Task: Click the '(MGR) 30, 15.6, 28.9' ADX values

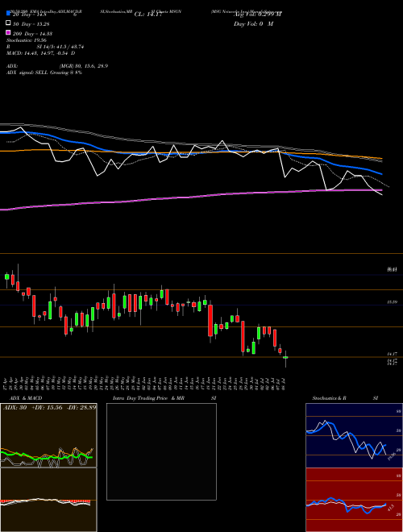Action: (84, 66)
